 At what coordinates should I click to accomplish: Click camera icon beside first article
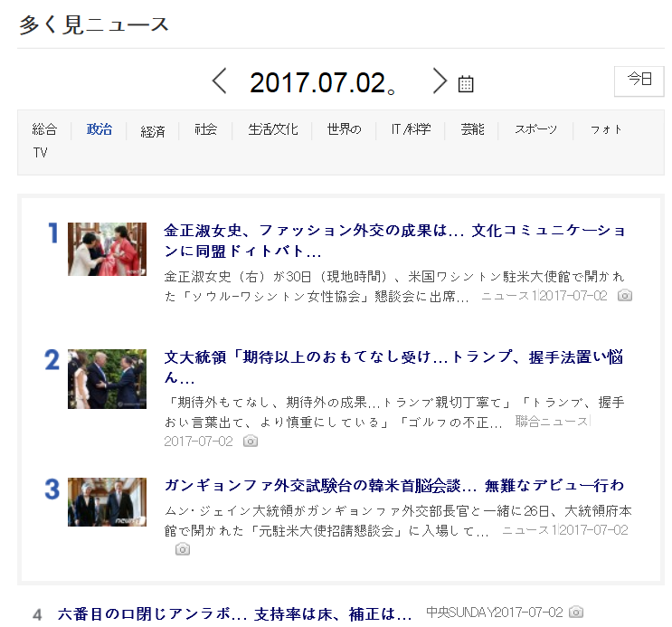[625, 296]
